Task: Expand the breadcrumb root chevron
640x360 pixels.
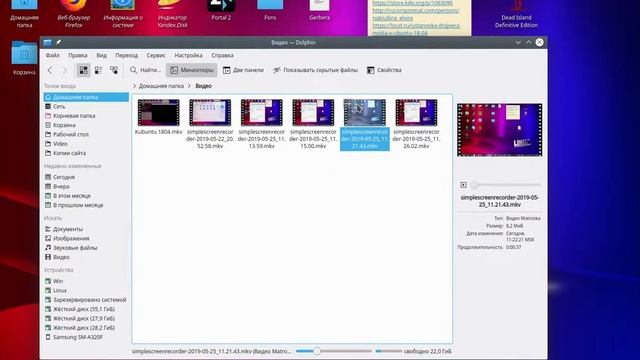Action: (x=134, y=86)
